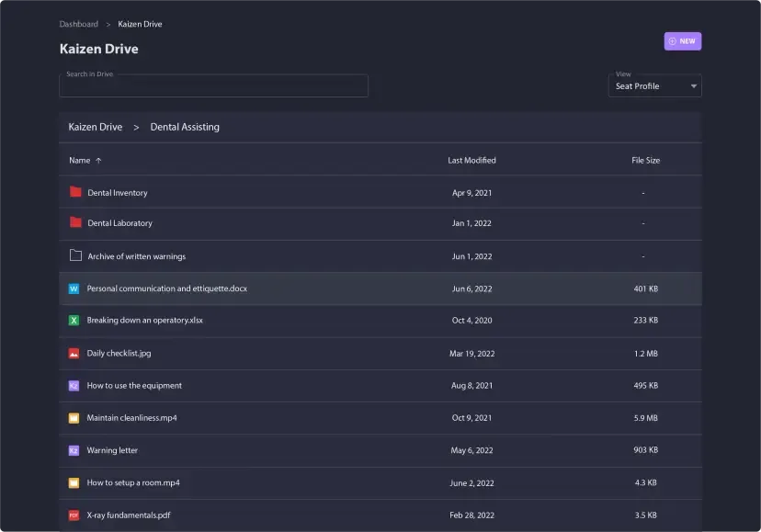761x532 pixels.
Task: Click the Dental Laboratory folder icon
Action: coord(75,223)
